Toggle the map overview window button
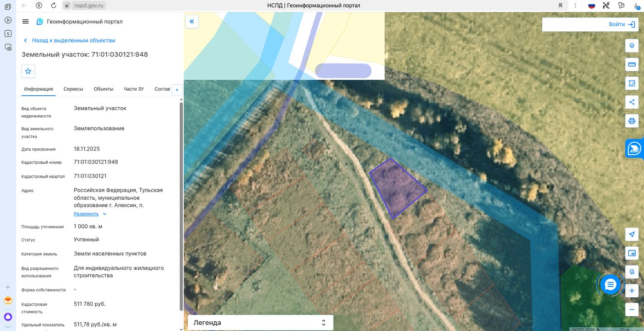The image size is (644, 331). [x=632, y=253]
